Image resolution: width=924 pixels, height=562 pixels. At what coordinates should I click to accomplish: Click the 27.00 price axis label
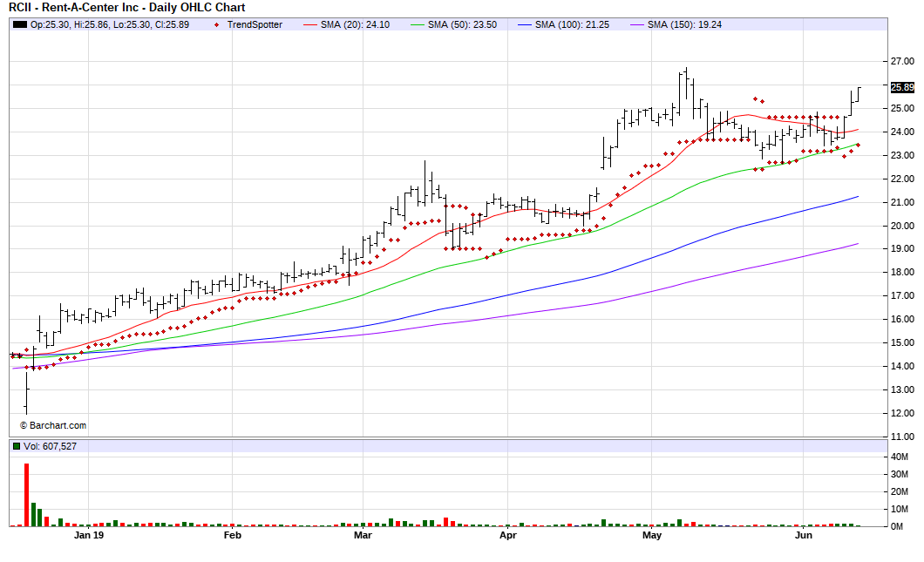pos(903,61)
